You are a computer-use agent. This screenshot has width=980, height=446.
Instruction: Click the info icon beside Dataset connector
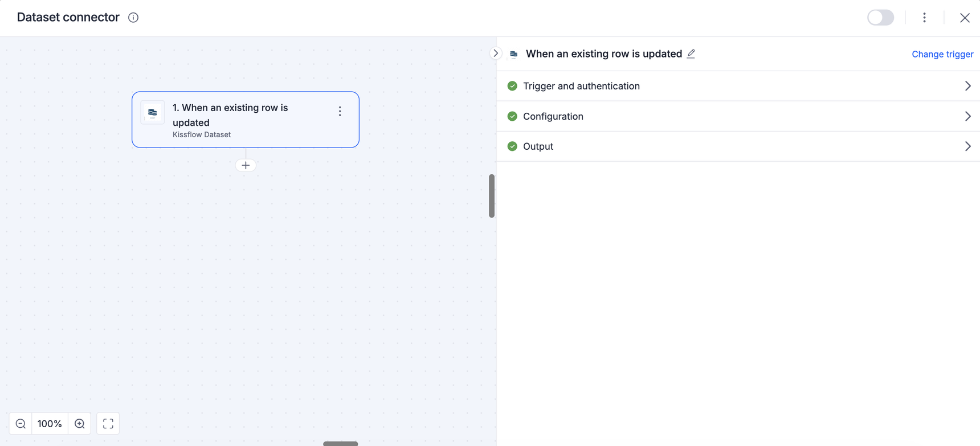(x=133, y=18)
